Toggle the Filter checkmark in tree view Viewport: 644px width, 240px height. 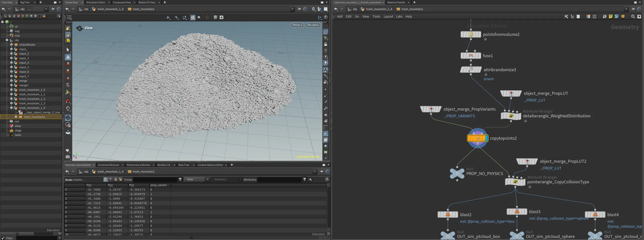[x=3, y=238]
